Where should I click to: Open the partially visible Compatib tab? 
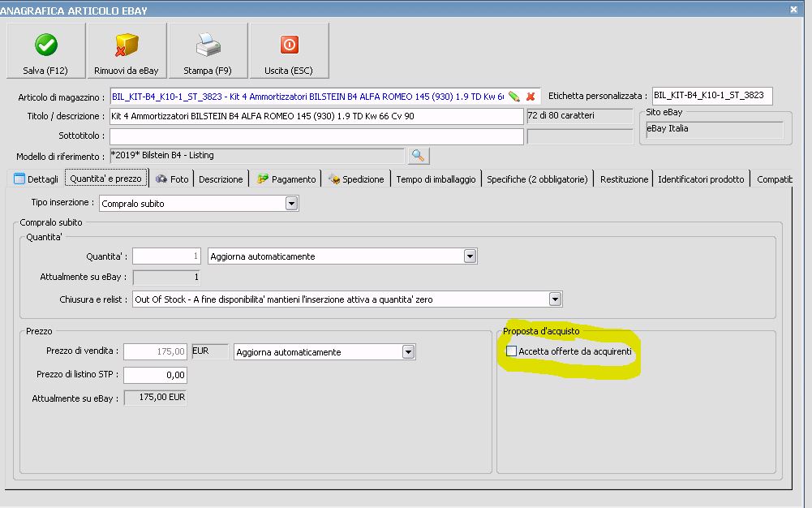point(774,179)
